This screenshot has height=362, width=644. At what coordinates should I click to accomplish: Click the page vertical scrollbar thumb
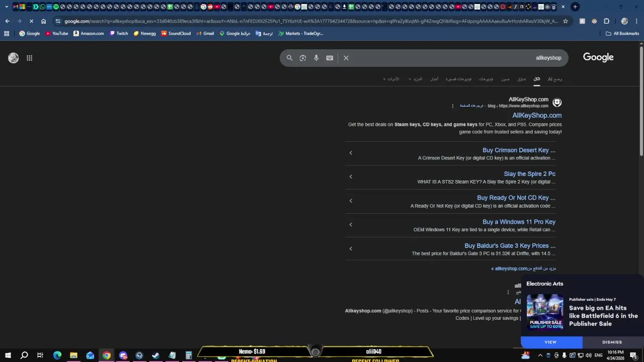(x=641, y=101)
